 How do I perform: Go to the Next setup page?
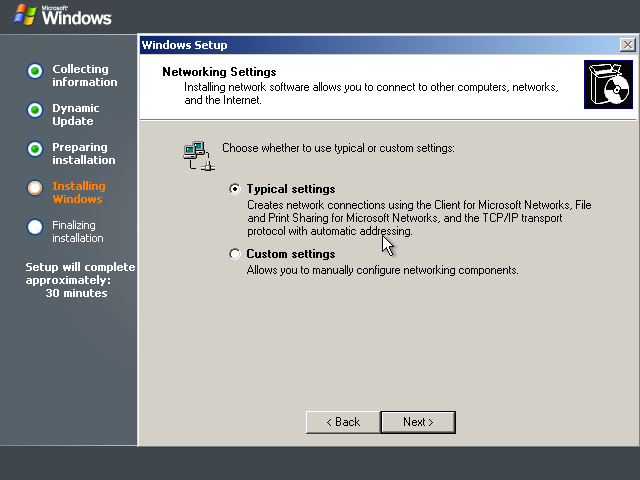418,422
